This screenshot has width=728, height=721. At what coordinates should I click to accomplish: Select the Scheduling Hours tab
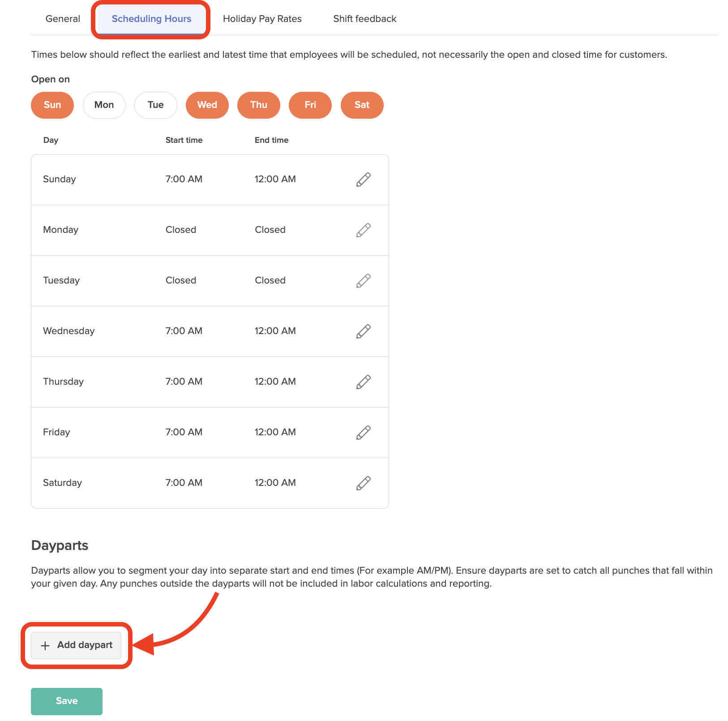151,19
